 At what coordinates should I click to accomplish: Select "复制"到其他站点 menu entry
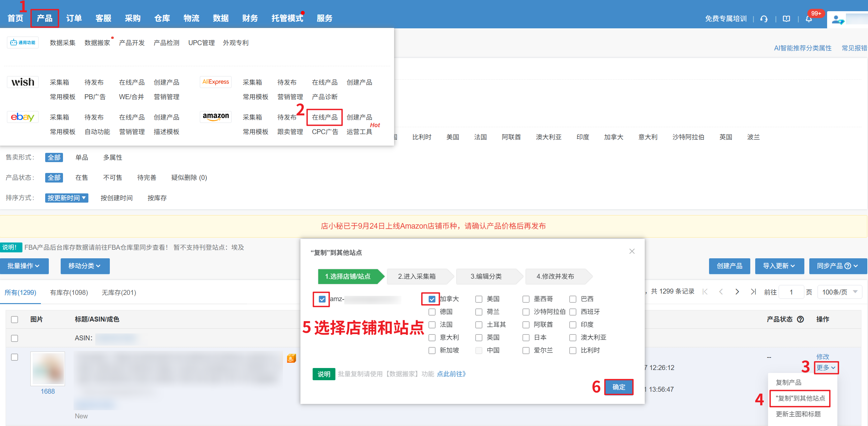click(x=800, y=398)
